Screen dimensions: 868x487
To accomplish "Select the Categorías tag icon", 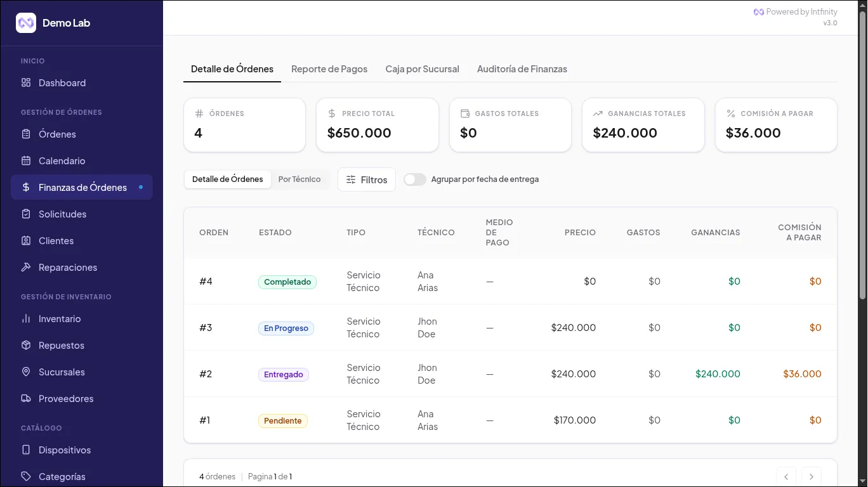I will [x=26, y=477].
